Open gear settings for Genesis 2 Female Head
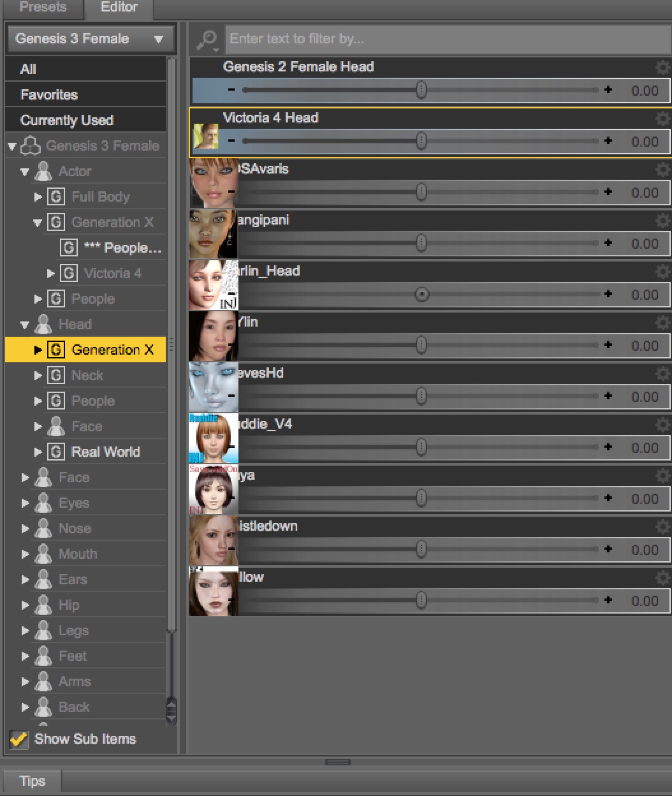672x796 pixels. click(662, 67)
